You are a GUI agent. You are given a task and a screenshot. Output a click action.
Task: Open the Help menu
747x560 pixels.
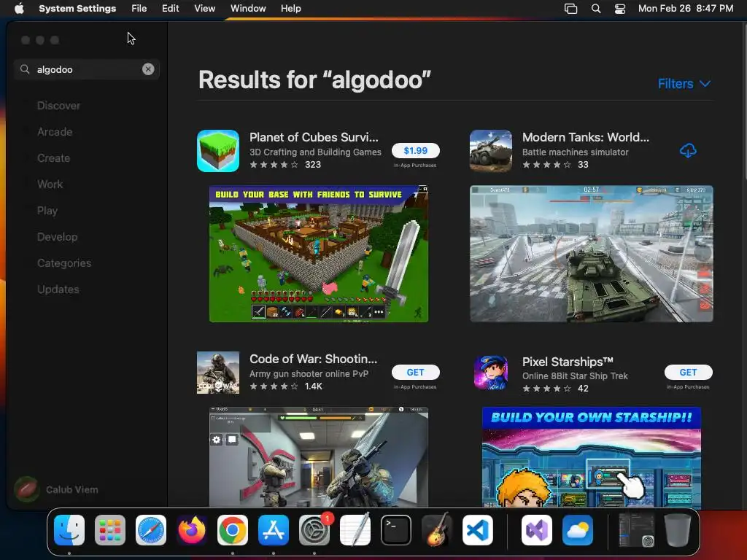coord(290,8)
